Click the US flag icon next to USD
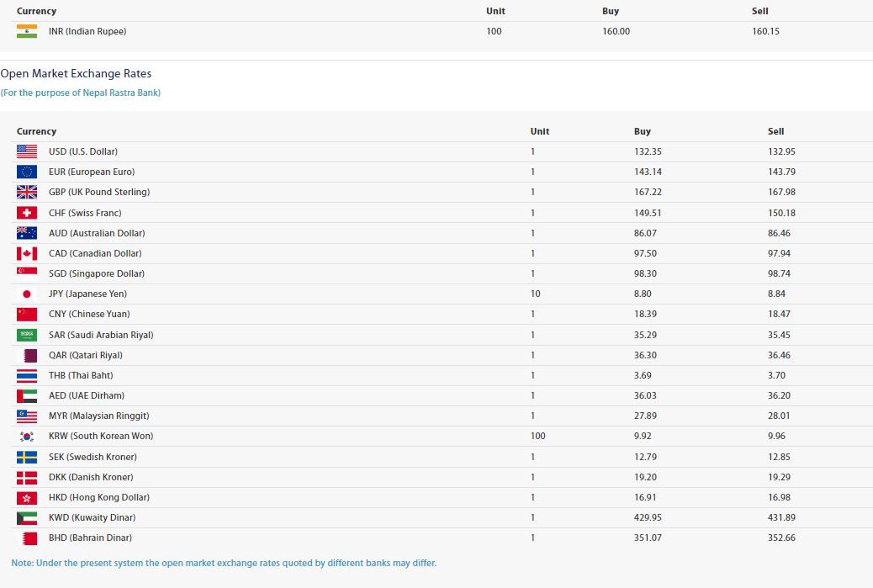This screenshot has width=873, height=588. tap(27, 151)
